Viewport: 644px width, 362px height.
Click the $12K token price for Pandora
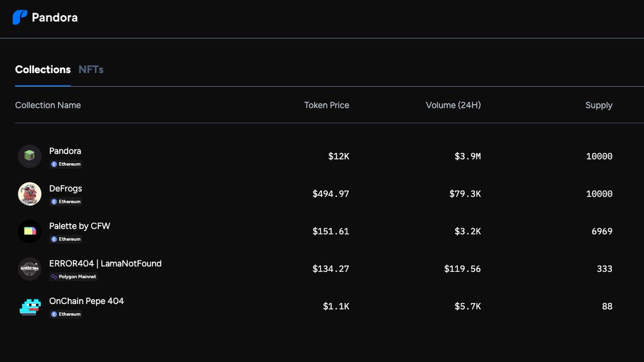(x=339, y=156)
